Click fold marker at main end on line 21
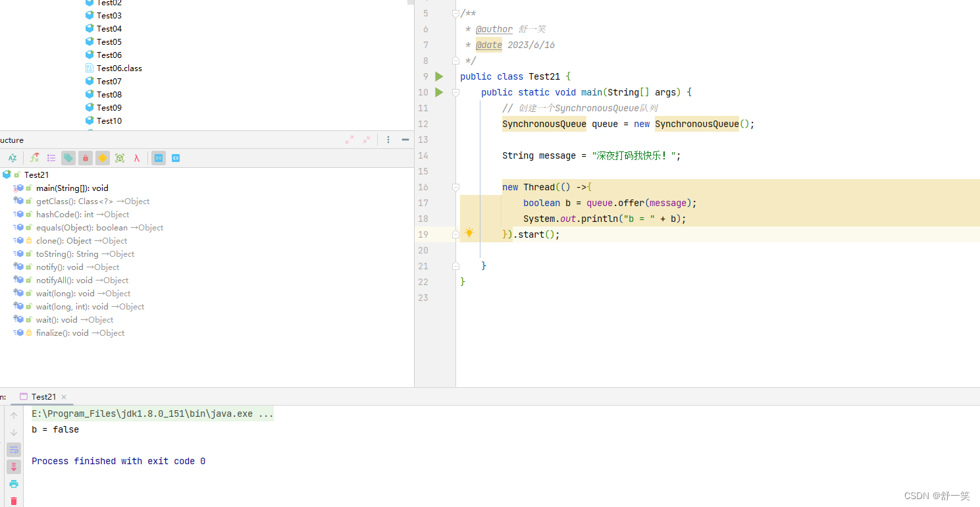This screenshot has width=980, height=507. [x=455, y=266]
